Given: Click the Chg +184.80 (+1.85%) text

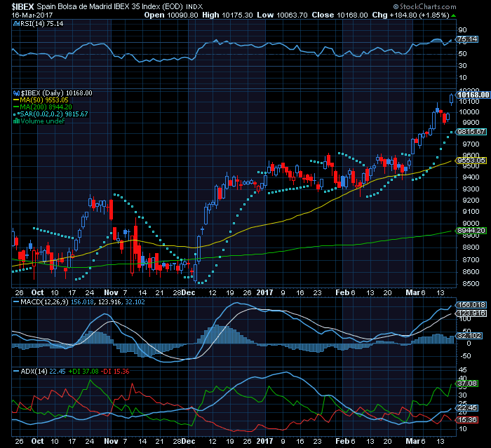Looking at the screenshot, I should click(411, 15).
